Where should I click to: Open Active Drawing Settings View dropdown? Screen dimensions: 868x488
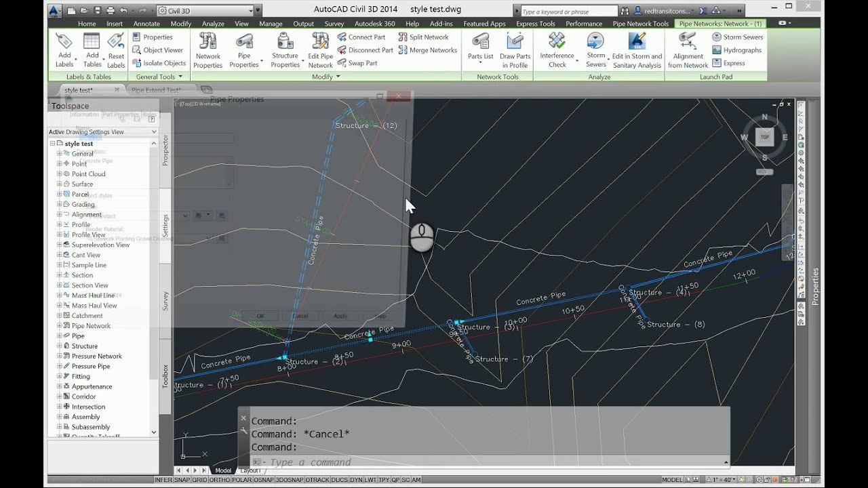pyautogui.click(x=102, y=131)
